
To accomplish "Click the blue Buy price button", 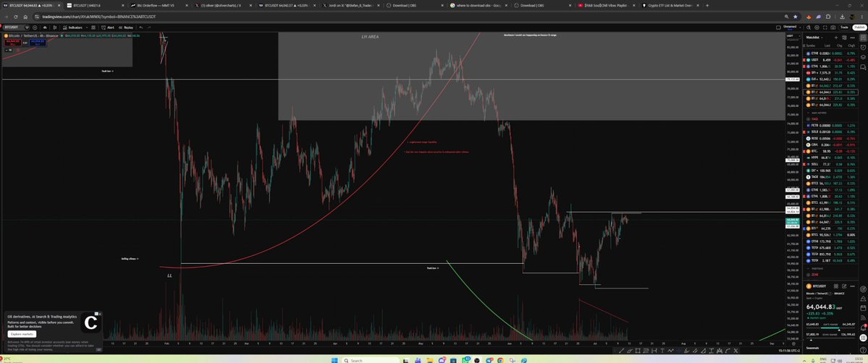I will pyautogui.click(x=38, y=42).
